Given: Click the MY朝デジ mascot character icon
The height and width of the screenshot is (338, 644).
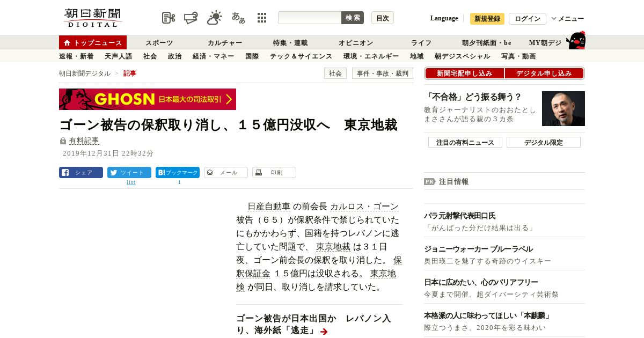Looking at the screenshot, I should click(575, 40).
